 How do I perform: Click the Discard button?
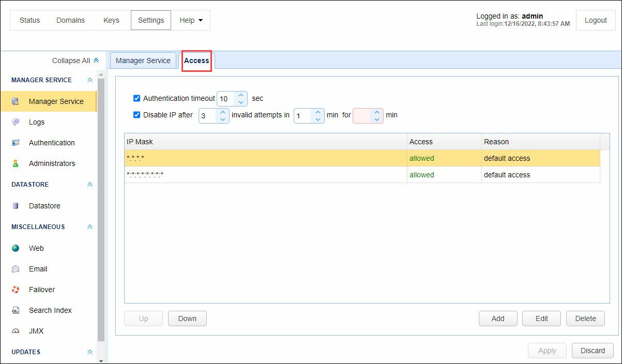coord(593,351)
